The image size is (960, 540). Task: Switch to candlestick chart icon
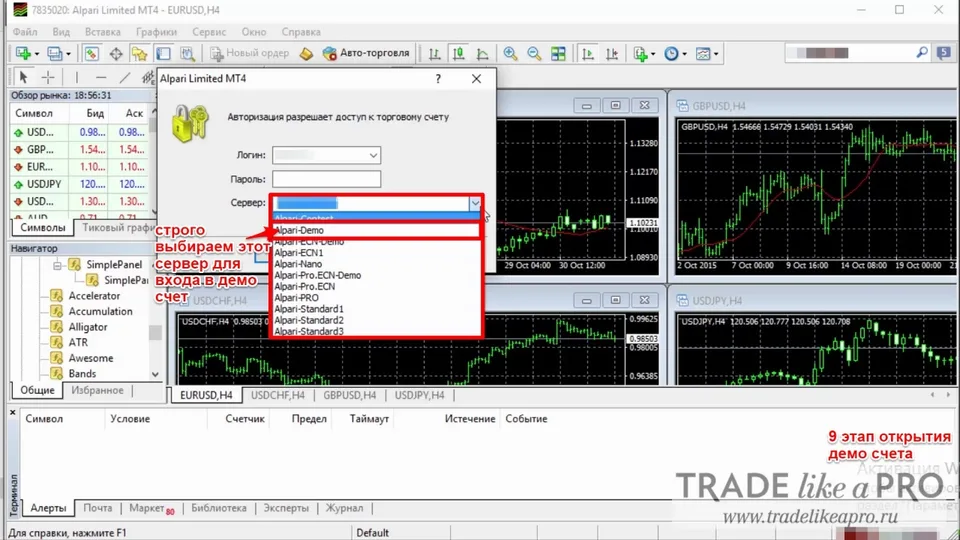[459, 53]
